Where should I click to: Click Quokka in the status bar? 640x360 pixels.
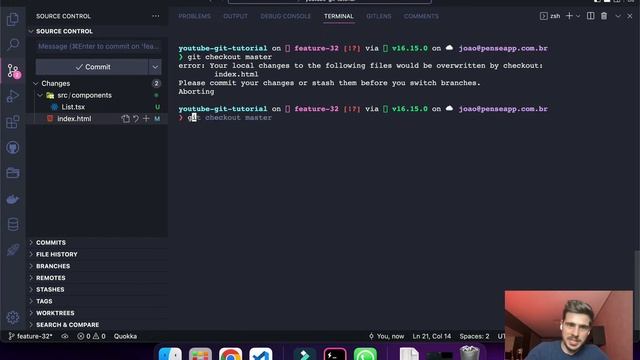point(125,336)
